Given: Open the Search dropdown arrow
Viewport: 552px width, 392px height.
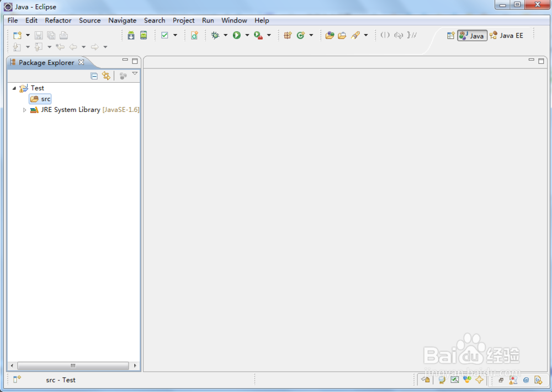Looking at the screenshot, I should [x=366, y=35].
